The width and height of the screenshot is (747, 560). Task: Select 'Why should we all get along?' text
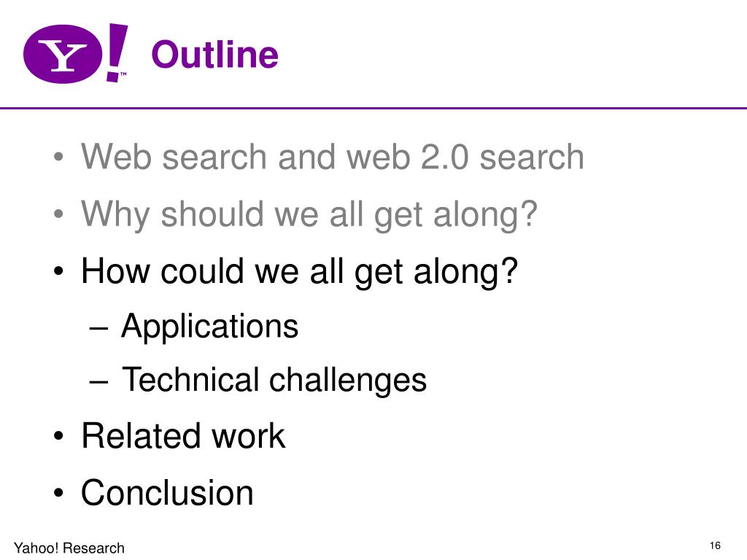pyautogui.click(x=309, y=215)
